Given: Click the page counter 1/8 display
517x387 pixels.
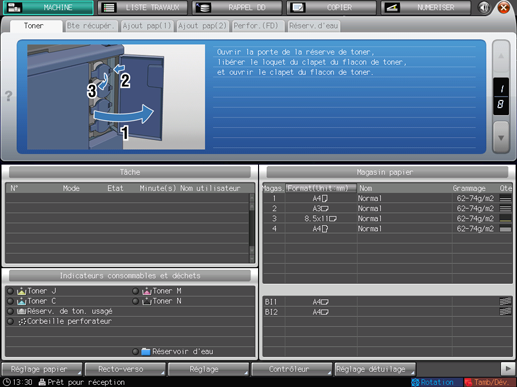Looking at the screenshot, I should [501, 97].
